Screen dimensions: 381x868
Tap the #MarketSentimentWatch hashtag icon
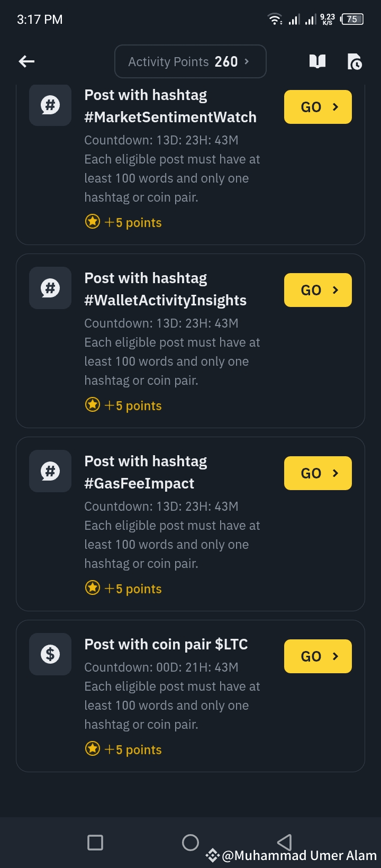pyautogui.click(x=50, y=105)
